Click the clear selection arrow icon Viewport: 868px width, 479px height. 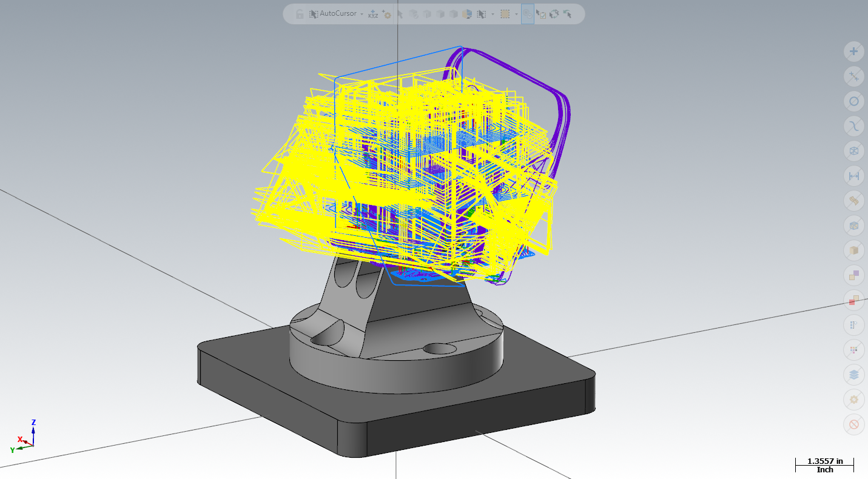point(568,14)
